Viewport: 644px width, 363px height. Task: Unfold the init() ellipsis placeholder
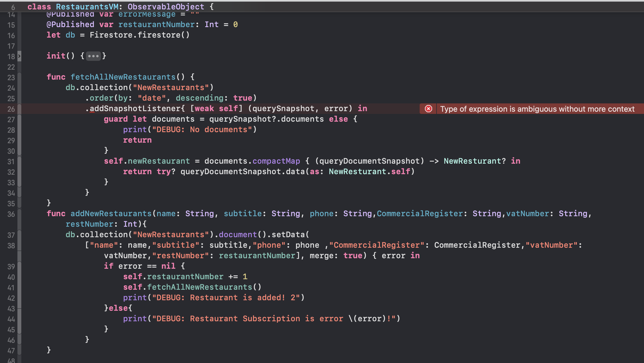[93, 56]
